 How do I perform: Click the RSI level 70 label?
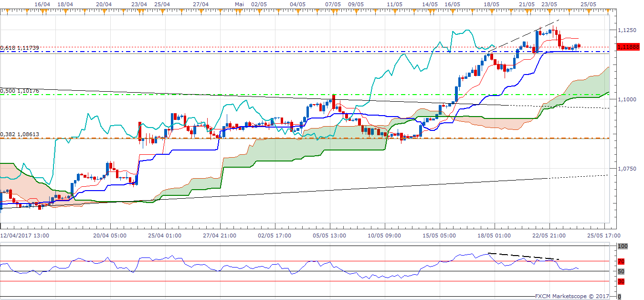(x=621, y=261)
